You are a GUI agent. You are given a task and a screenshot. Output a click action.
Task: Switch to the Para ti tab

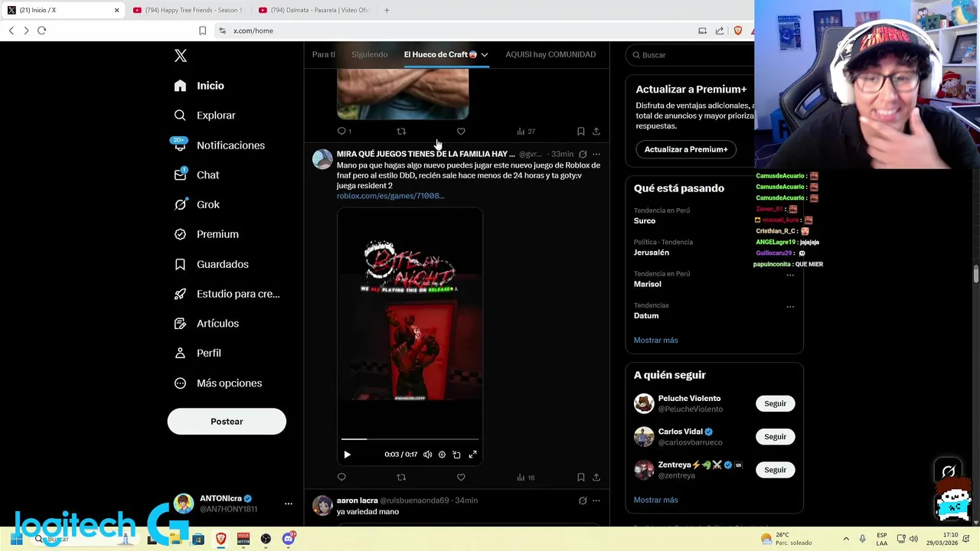pos(324,54)
